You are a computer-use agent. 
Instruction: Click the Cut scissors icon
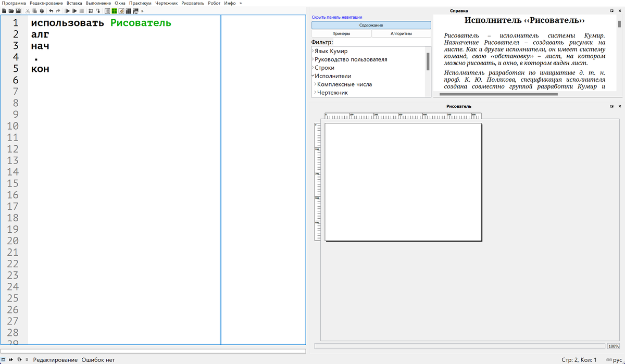click(x=28, y=11)
